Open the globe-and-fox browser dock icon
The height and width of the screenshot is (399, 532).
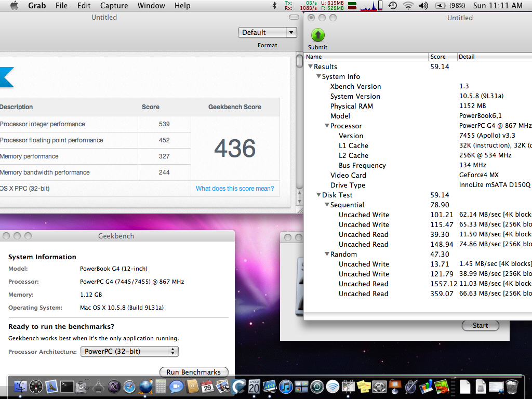pos(145,387)
